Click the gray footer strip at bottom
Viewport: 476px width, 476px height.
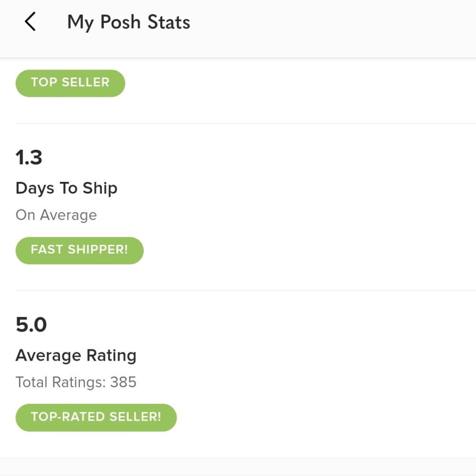click(238, 467)
